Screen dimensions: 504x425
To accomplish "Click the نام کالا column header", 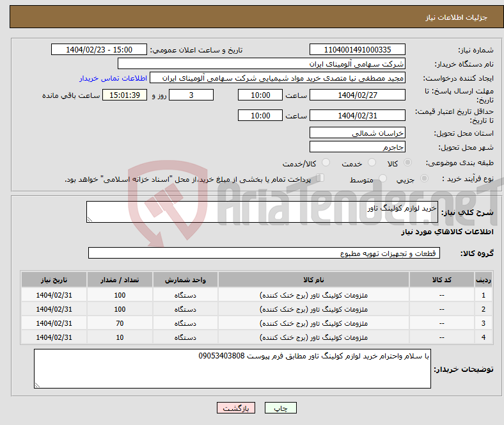I will click(x=313, y=280).
